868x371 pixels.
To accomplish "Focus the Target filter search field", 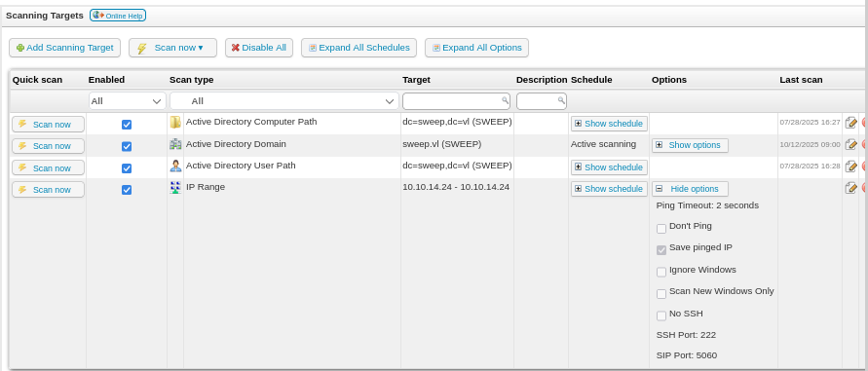I will [456, 100].
